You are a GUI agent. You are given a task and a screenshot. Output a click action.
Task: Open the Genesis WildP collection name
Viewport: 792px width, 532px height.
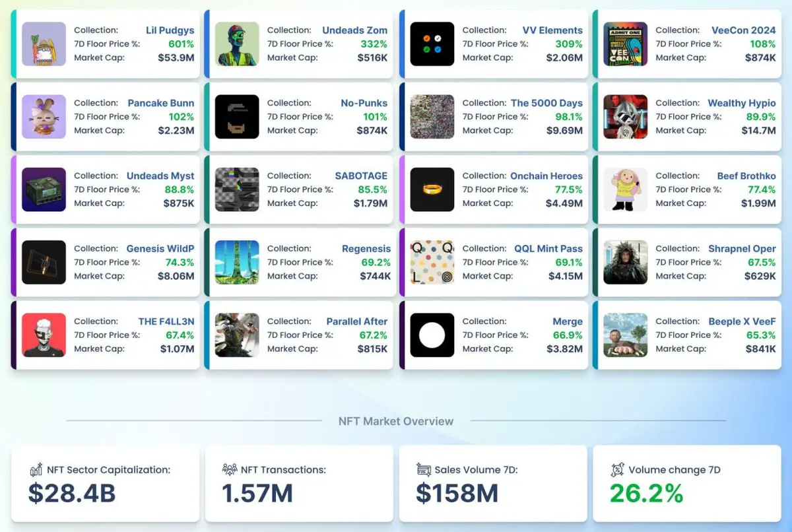tap(160, 248)
